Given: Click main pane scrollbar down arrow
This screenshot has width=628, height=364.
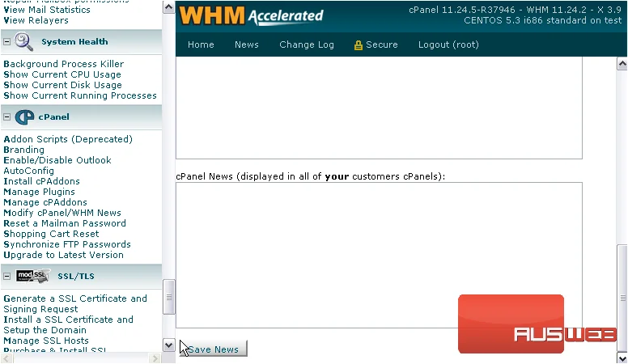Looking at the screenshot, I should pyautogui.click(x=622, y=358).
